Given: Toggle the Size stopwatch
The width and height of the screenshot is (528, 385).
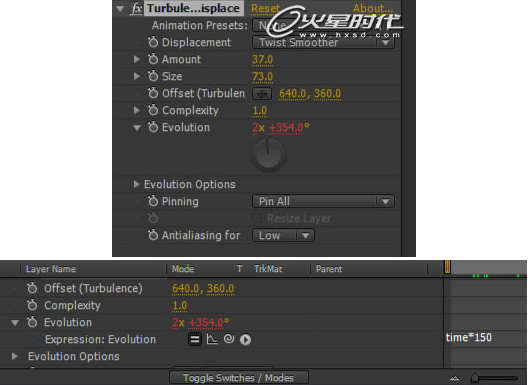Looking at the screenshot, I should coord(153,76).
